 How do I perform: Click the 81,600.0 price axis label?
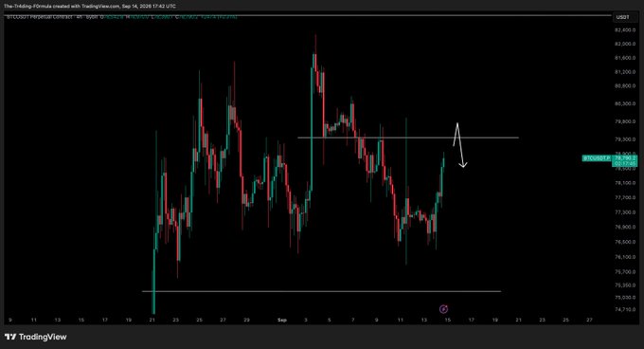(x=625, y=58)
